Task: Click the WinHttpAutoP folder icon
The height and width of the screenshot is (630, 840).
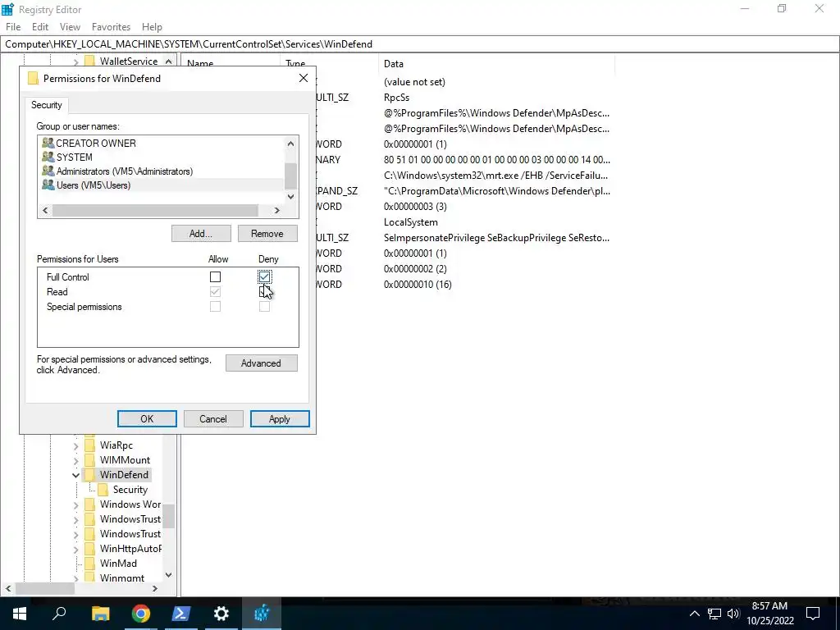Action: coord(90,549)
